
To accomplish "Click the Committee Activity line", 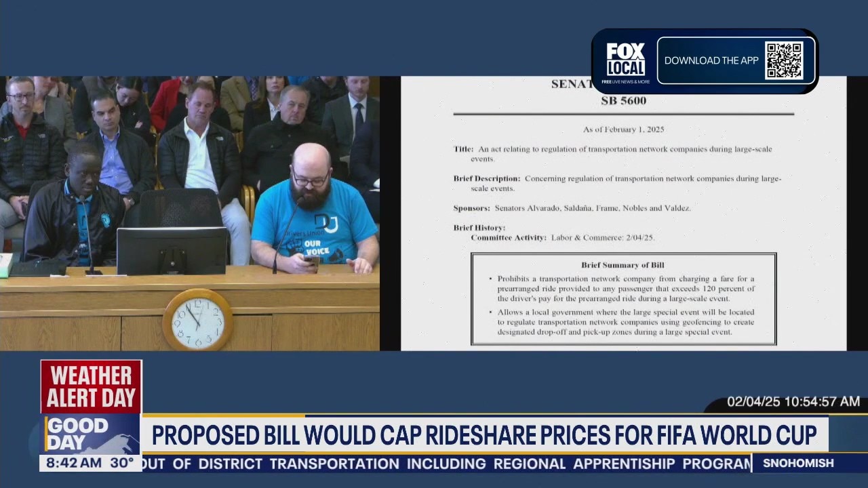I will (562, 238).
